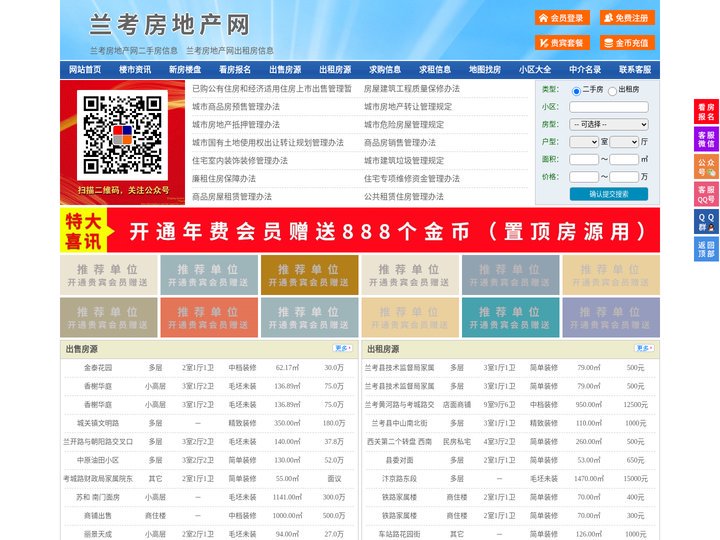The width and height of the screenshot is (720, 540).
Task: Click the floating 公众号 side icon
Action: coord(706,167)
